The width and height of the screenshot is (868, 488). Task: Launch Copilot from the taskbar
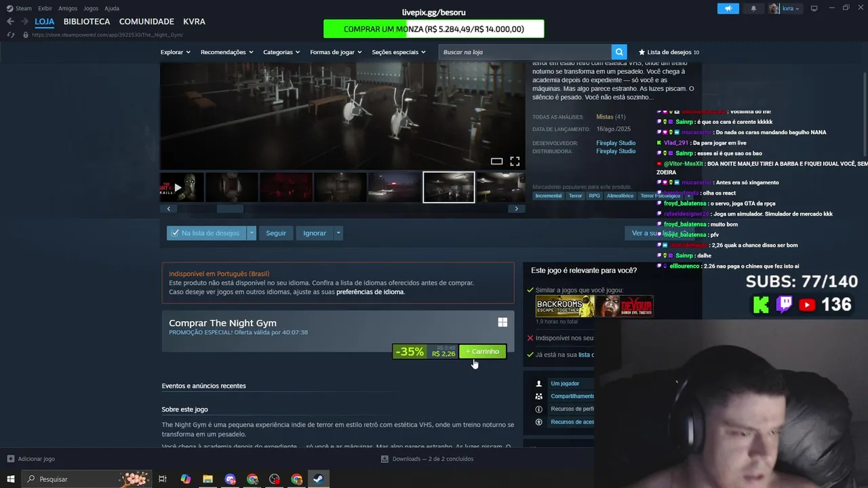point(185,479)
